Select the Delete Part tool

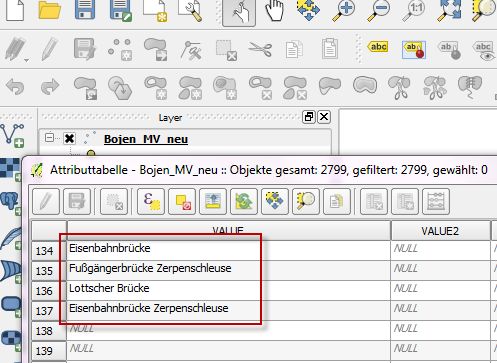click(x=295, y=89)
